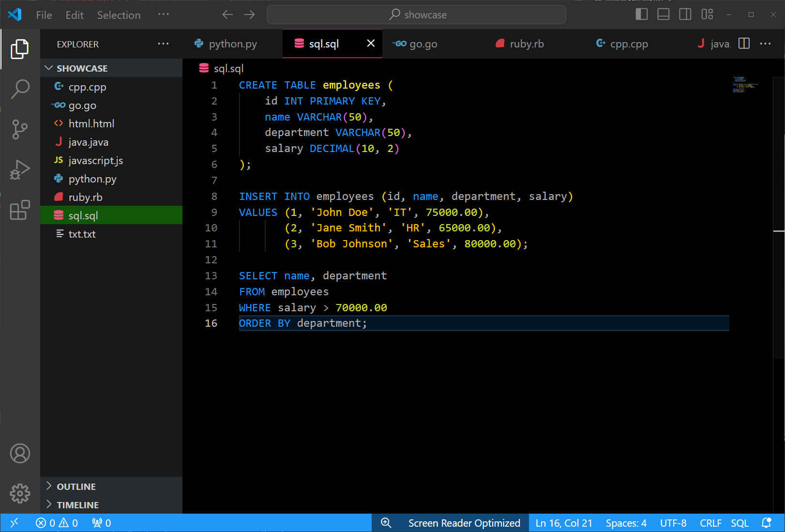Open the Accounts menu icon
The image size is (785, 532).
point(20,454)
